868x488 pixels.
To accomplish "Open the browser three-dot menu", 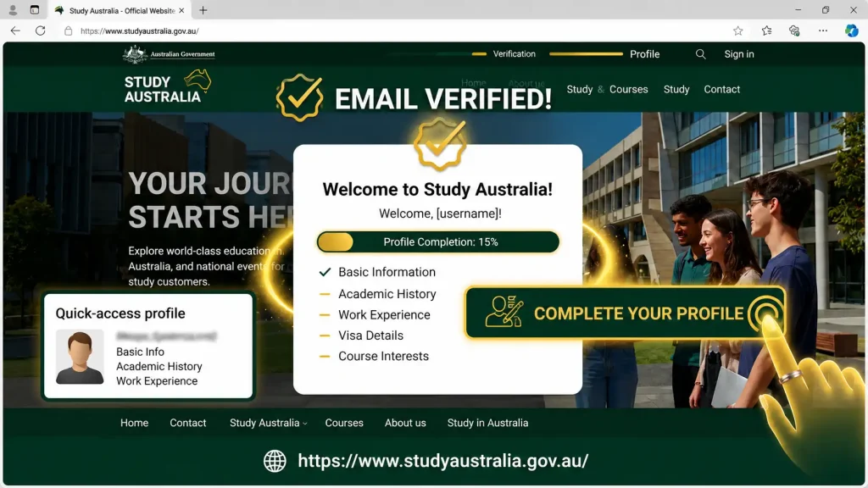I will [x=823, y=31].
